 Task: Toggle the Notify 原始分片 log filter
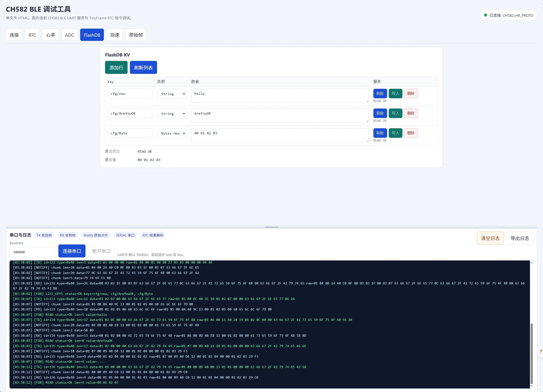(95, 235)
